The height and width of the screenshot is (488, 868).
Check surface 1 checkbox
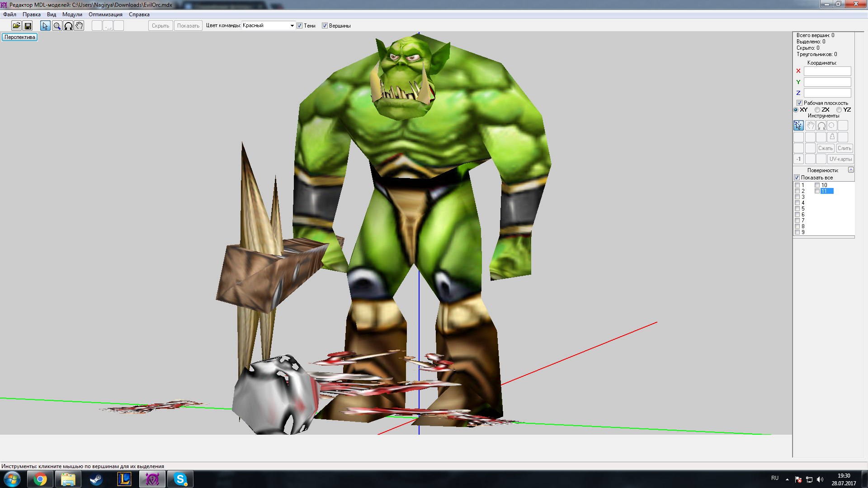[x=797, y=185]
